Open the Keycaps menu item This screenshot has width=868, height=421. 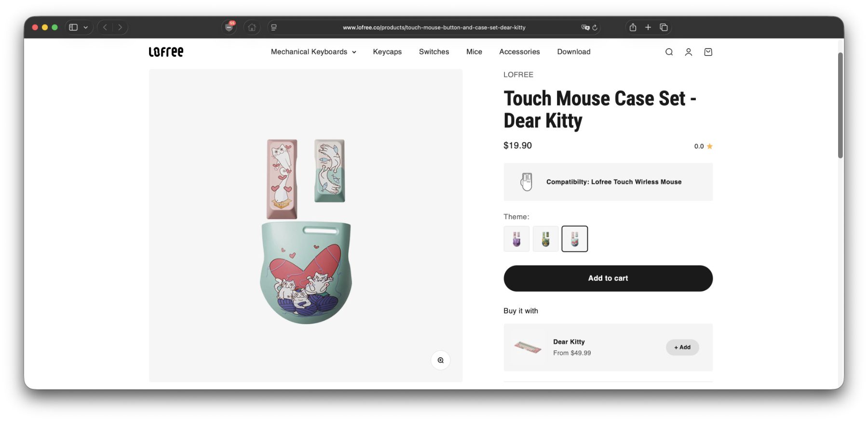[387, 52]
